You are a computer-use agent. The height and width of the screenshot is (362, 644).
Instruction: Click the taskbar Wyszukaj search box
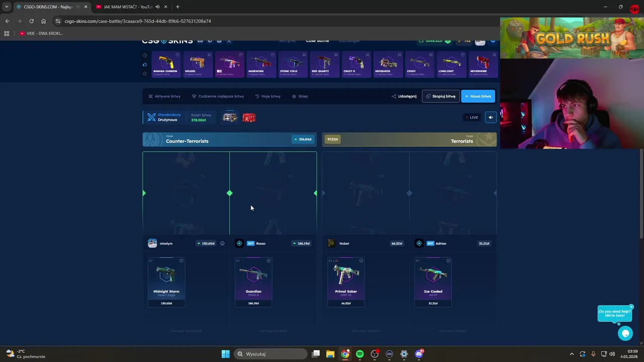coord(271,354)
